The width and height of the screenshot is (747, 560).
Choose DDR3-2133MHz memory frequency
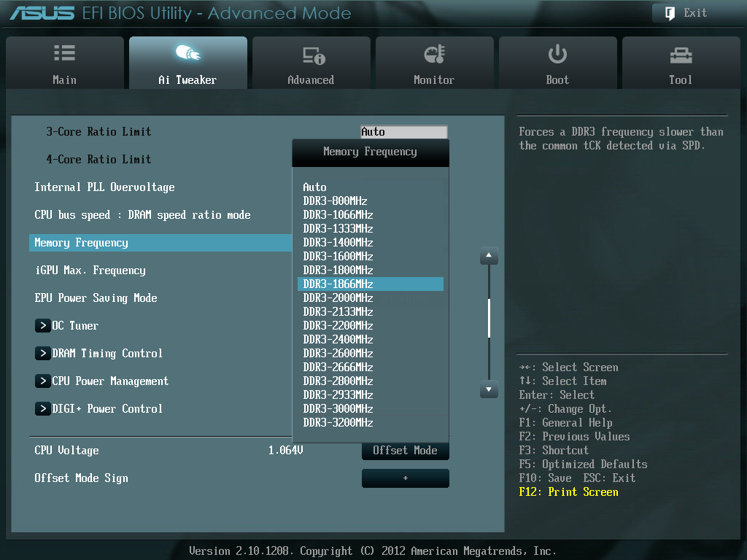371,311
